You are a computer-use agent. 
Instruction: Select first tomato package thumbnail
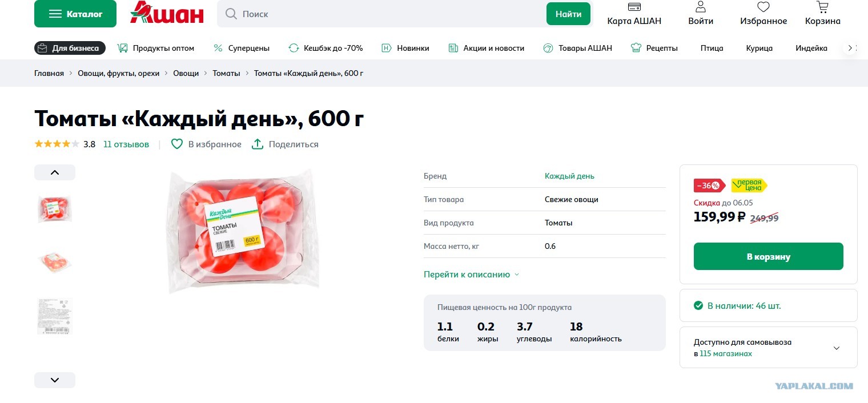(55, 208)
